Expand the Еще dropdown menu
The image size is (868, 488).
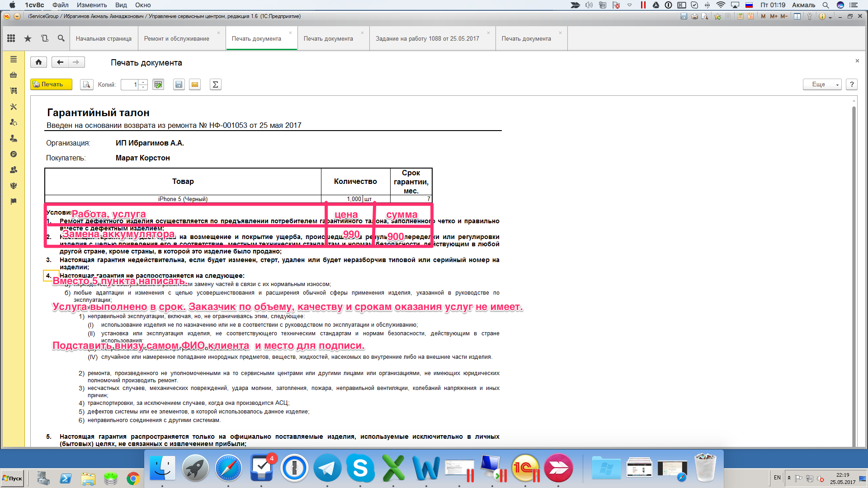821,84
